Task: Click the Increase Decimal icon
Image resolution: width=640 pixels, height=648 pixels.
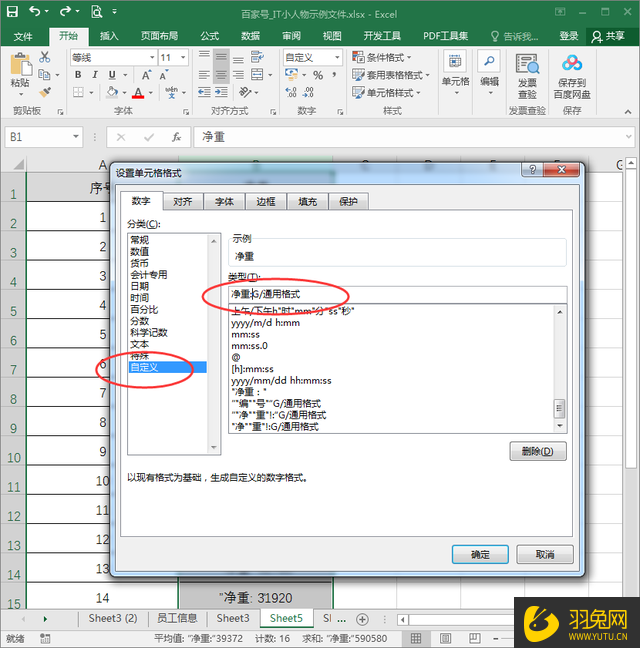Action: point(291,92)
